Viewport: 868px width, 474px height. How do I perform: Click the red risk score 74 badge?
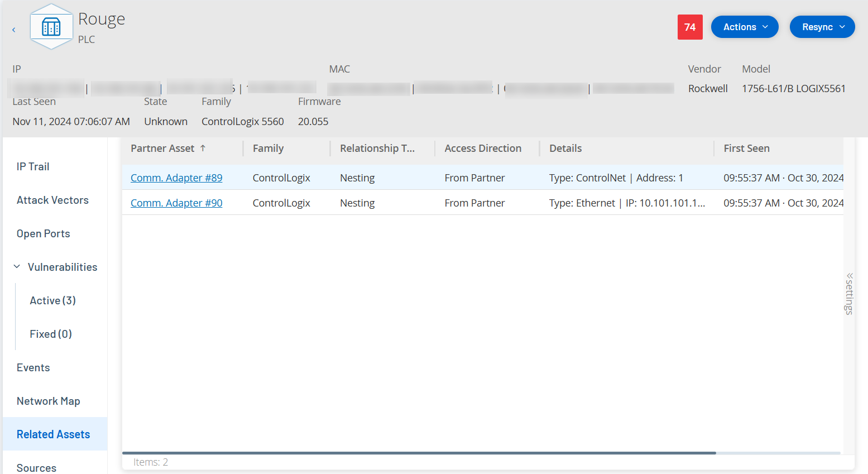point(690,27)
